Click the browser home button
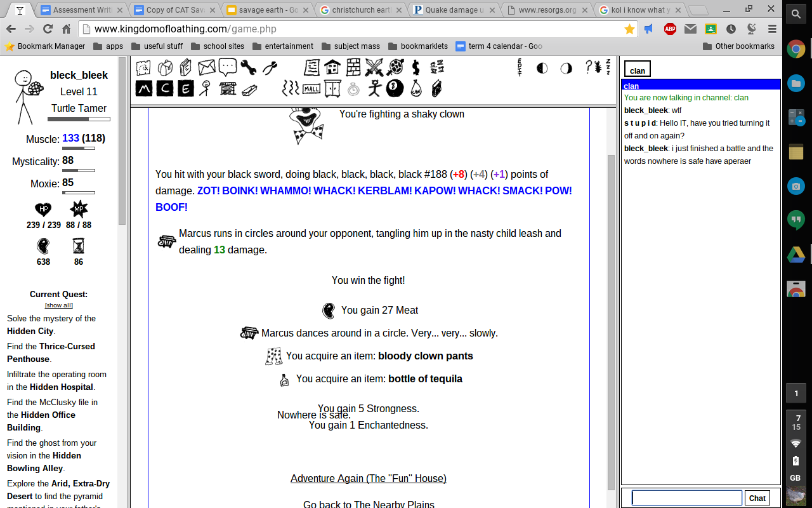The image size is (812, 508). point(66,29)
